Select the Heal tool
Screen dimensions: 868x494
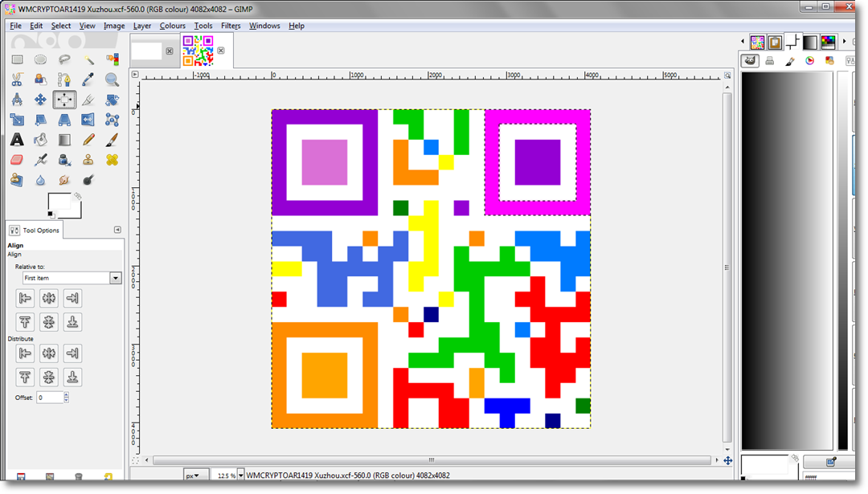[x=112, y=160]
